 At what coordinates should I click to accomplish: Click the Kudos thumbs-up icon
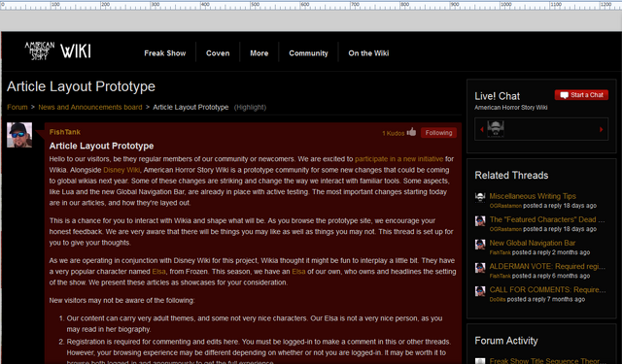click(x=411, y=132)
